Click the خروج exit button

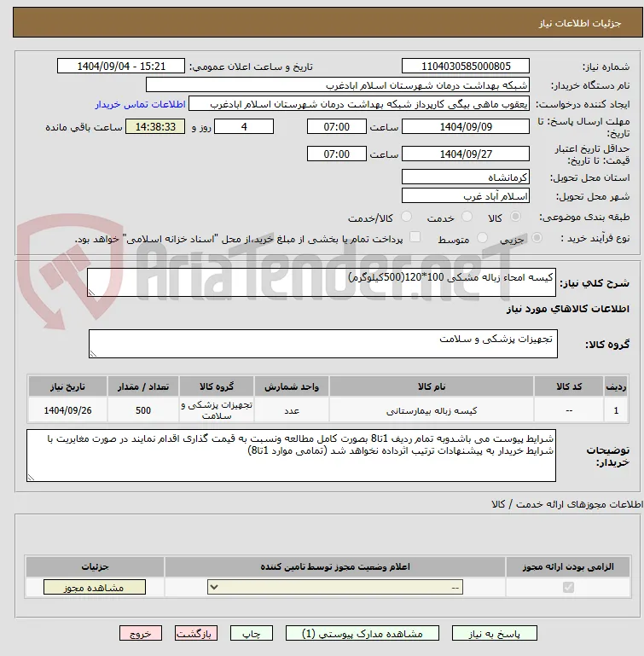[141, 634]
